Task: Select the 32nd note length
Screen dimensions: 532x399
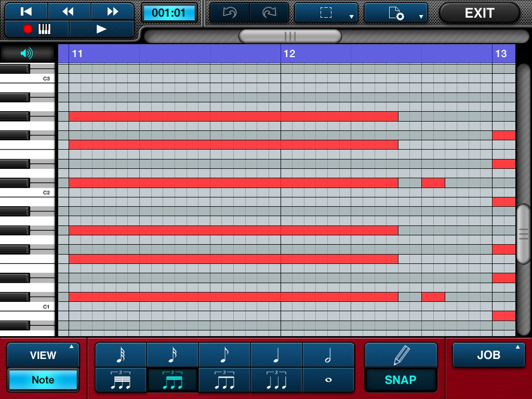Action: (x=121, y=355)
